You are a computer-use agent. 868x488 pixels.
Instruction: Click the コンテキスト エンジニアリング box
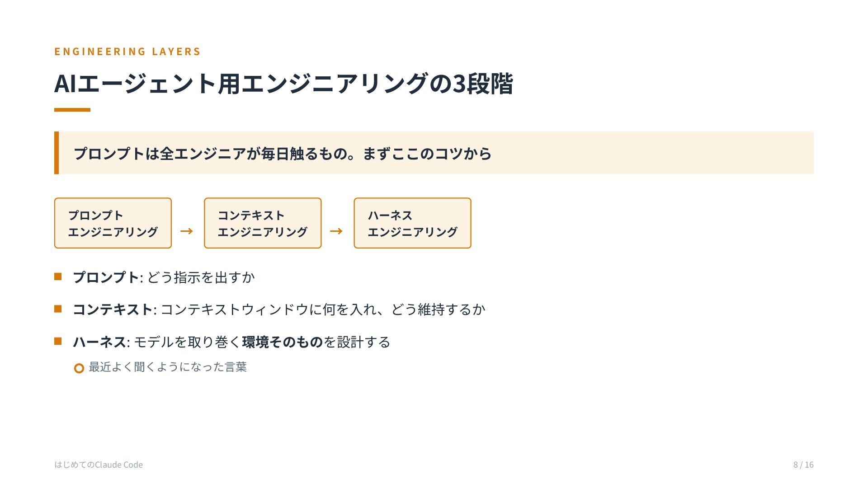pos(263,223)
